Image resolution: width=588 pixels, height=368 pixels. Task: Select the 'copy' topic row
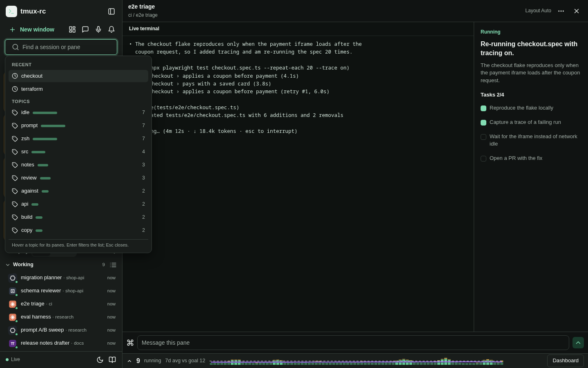78,230
